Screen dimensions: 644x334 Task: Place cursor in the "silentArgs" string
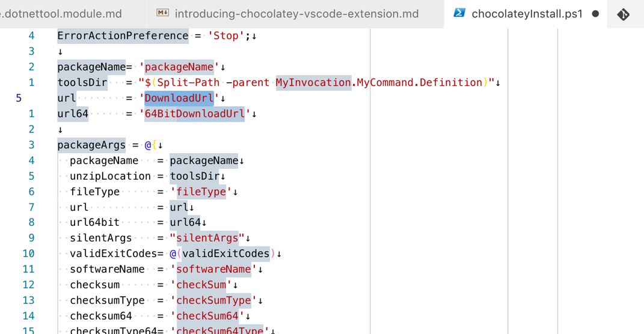tap(207, 238)
